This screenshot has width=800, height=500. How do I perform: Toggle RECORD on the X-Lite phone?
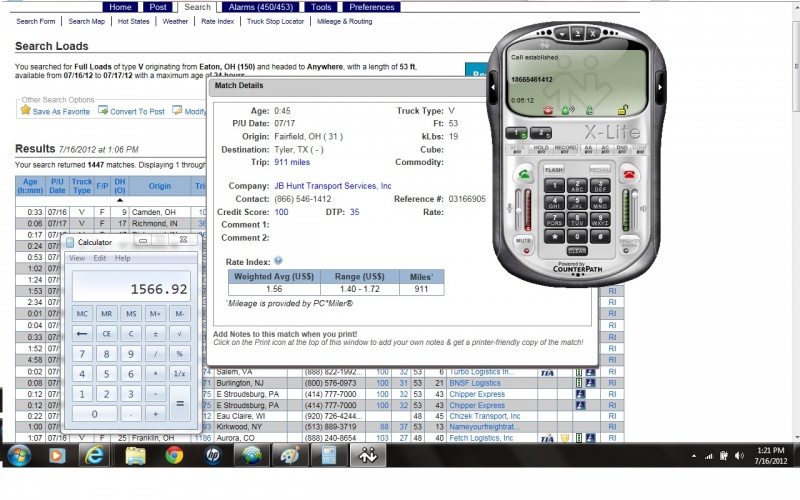tap(565, 148)
